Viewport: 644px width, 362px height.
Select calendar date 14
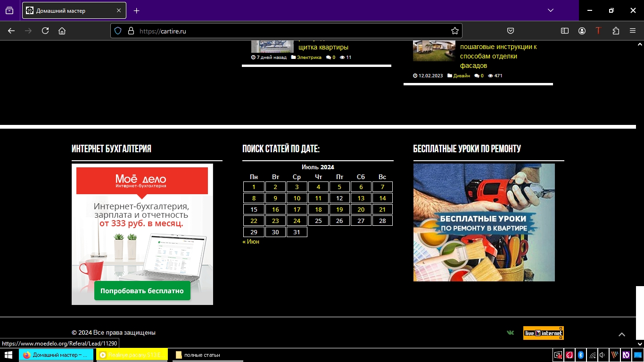click(382, 198)
